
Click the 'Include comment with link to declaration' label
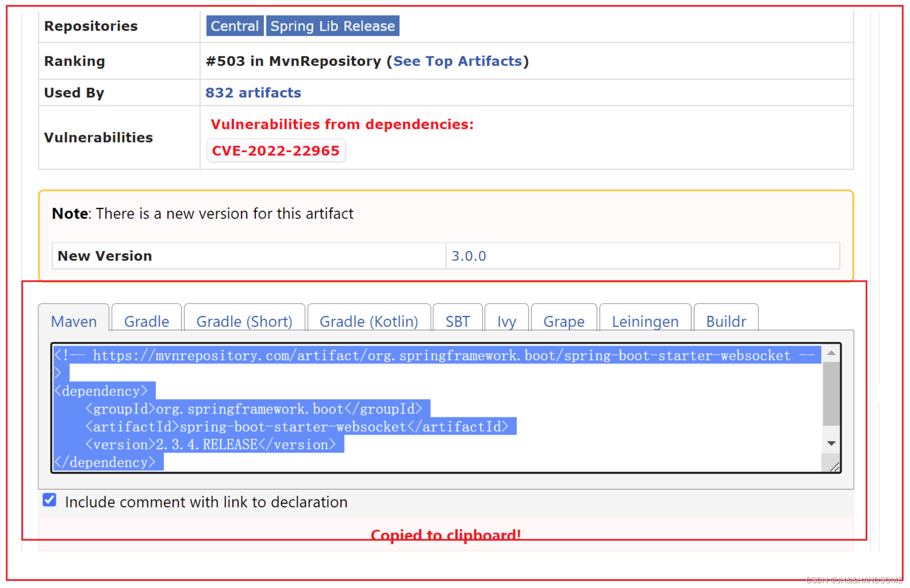[x=206, y=502]
